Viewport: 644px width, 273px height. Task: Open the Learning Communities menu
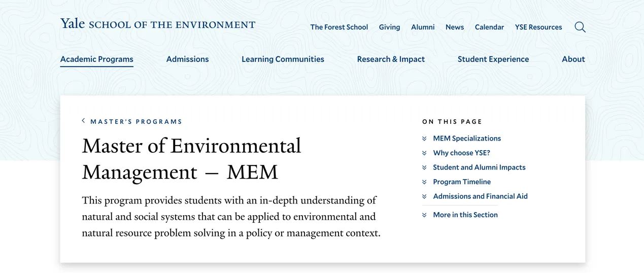[x=283, y=59]
